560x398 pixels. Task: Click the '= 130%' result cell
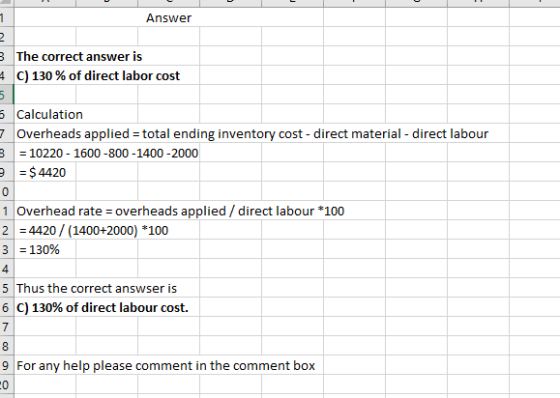39,250
